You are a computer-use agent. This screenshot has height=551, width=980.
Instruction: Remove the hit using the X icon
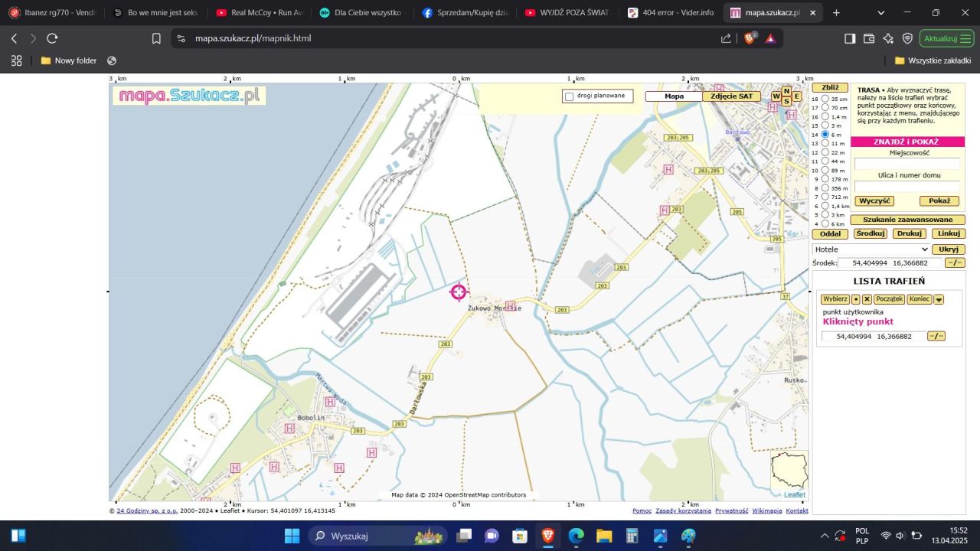pos(867,298)
